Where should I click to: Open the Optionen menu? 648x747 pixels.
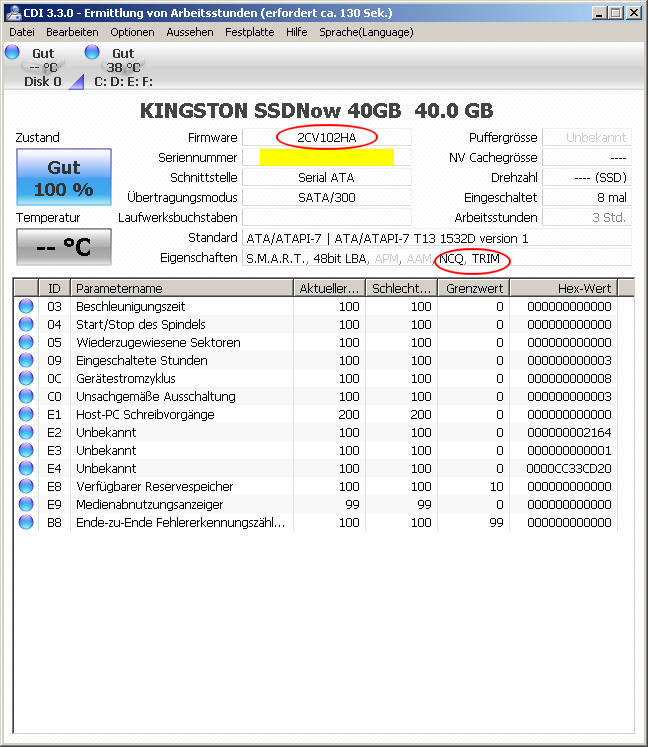point(132,32)
